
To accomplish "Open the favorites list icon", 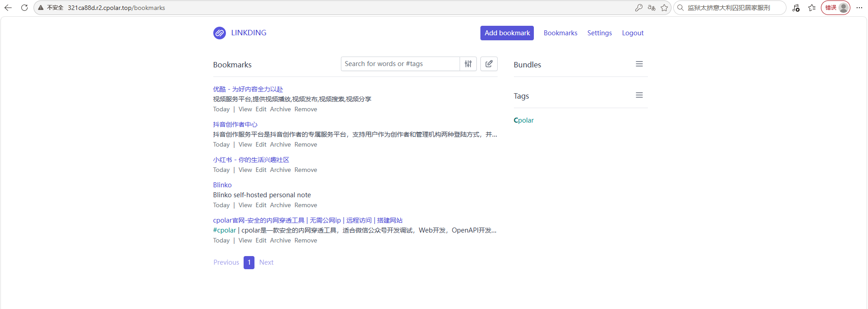I will [812, 8].
